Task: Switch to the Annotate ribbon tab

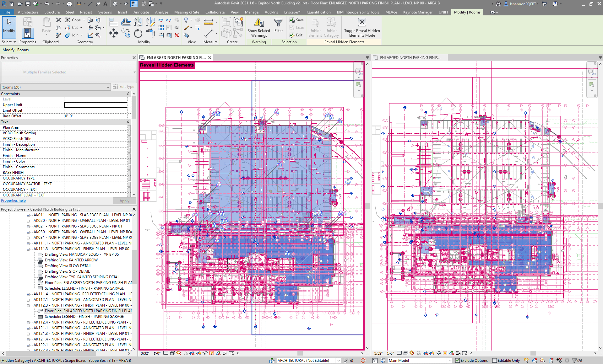Action: pyautogui.click(x=141, y=12)
